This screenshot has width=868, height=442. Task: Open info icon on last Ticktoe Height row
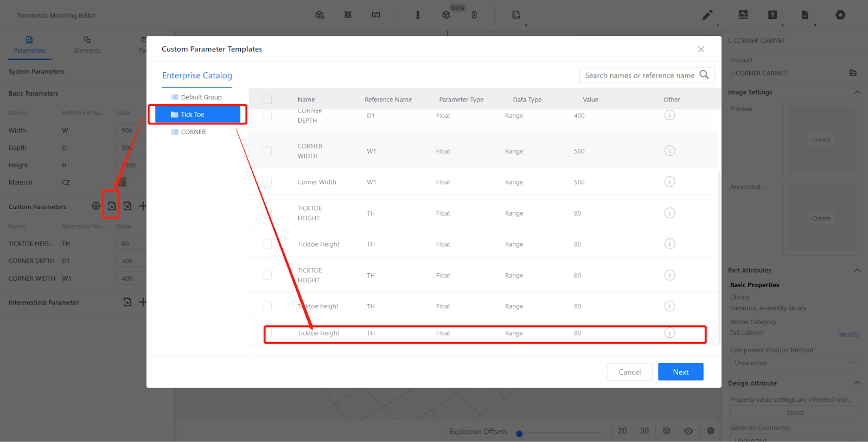click(669, 333)
